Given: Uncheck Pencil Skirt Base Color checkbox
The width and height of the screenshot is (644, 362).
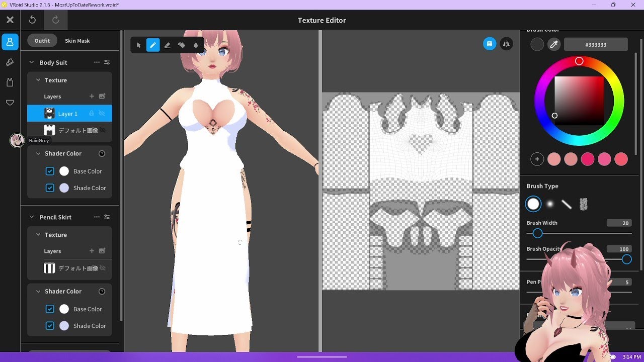Looking at the screenshot, I should tap(50, 309).
